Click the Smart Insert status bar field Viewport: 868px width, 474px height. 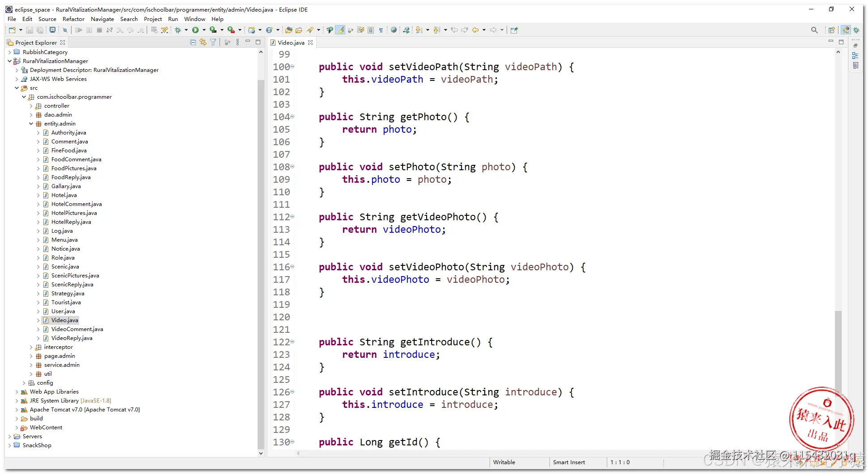(569, 462)
